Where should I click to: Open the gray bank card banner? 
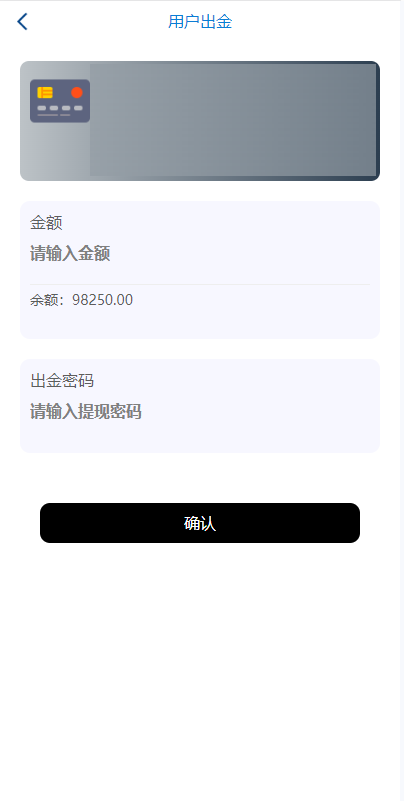click(x=200, y=121)
